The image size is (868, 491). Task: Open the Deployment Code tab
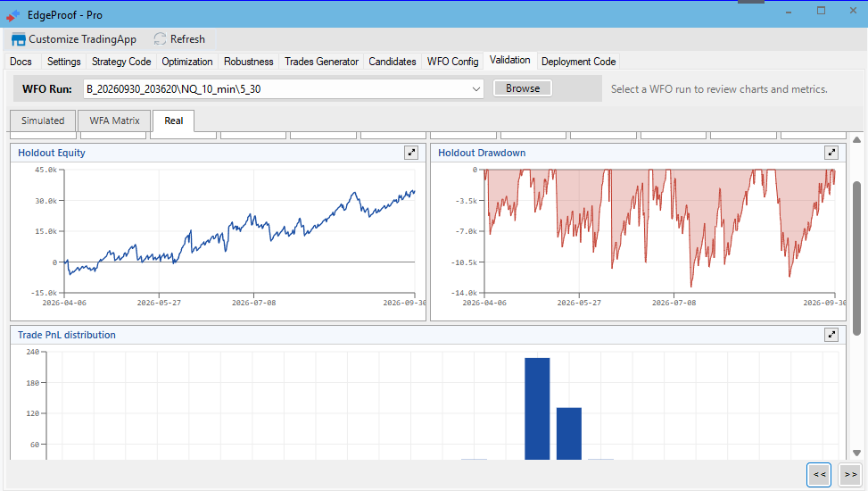pyautogui.click(x=578, y=62)
